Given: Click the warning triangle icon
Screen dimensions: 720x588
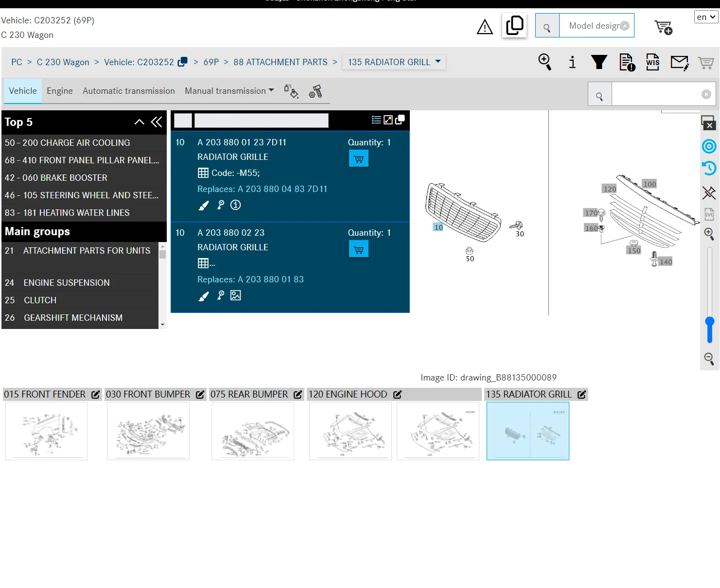Looking at the screenshot, I should tap(484, 27).
